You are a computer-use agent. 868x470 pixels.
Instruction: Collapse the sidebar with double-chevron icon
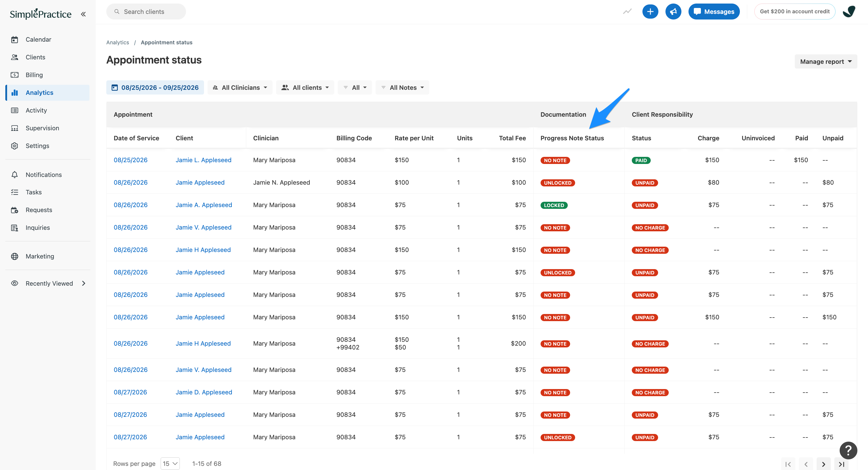(x=83, y=14)
